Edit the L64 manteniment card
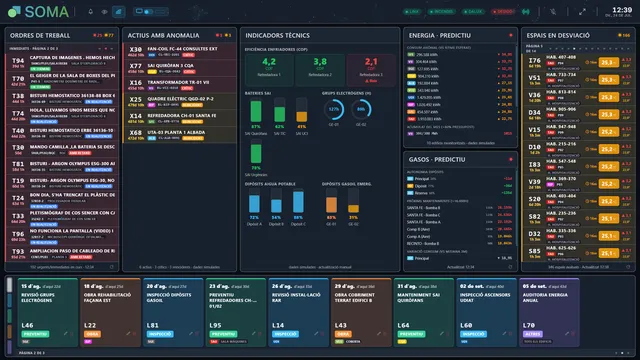 (442, 334)
